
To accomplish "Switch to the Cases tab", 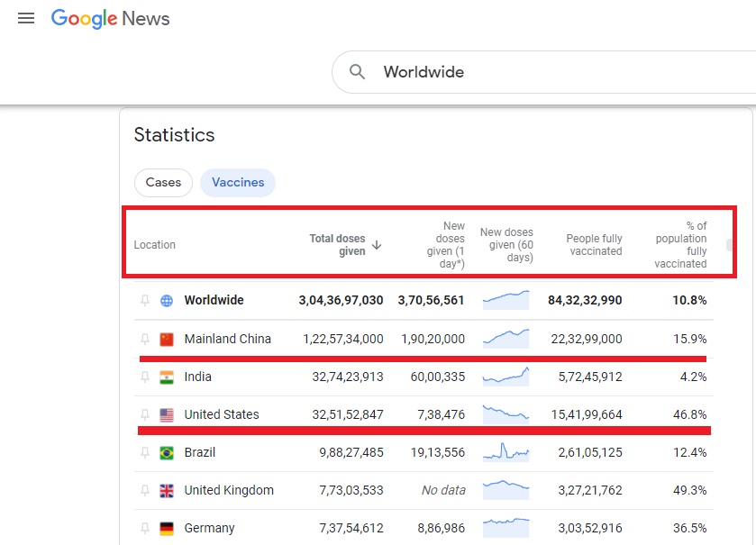I will coord(163,183).
